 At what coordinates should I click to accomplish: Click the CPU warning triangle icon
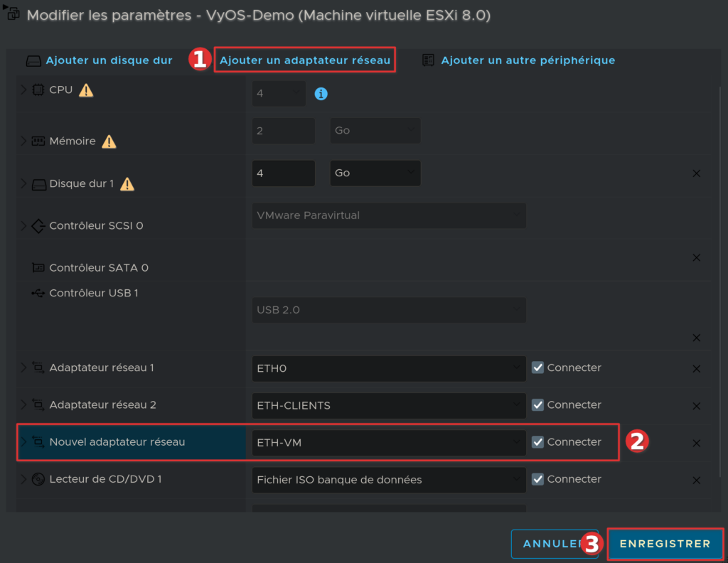(x=86, y=90)
